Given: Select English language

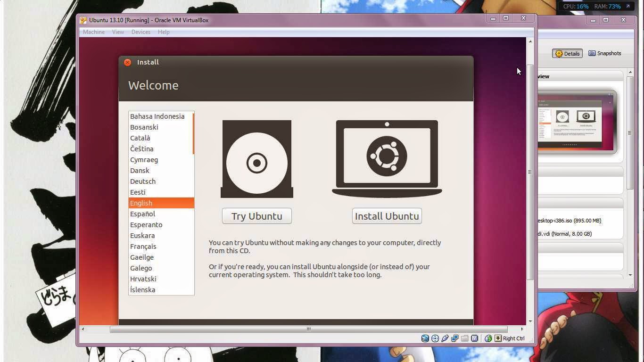Looking at the screenshot, I should (161, 203).
